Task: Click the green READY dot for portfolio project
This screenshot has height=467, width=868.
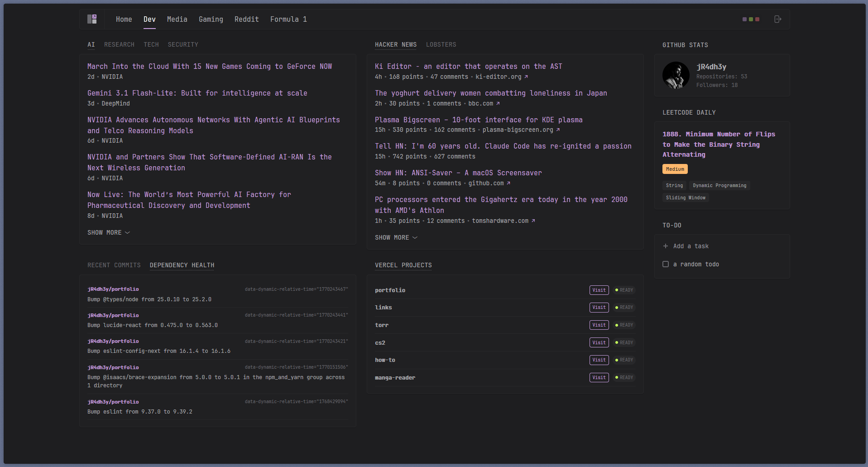Action: click(x=616, y=290)
